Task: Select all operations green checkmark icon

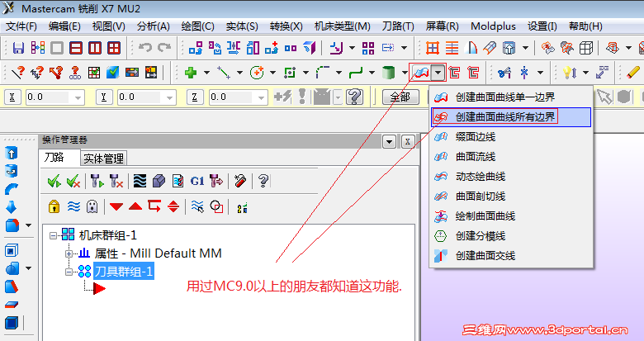Action: [54, 181]
